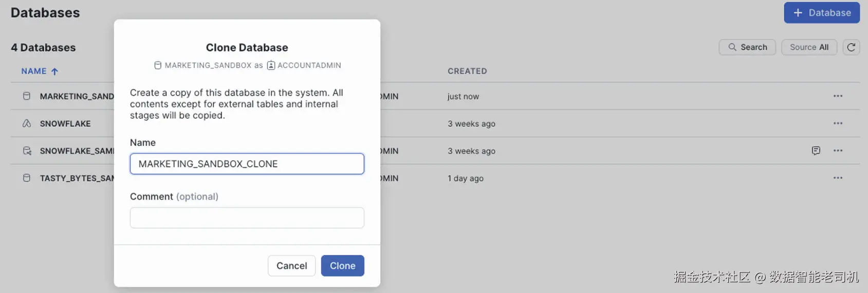Open more options for SNOWFLAKE_SAMPLE row
This screenshot has width=868, height=293.
pyautogui.click(x=838, y=151)
